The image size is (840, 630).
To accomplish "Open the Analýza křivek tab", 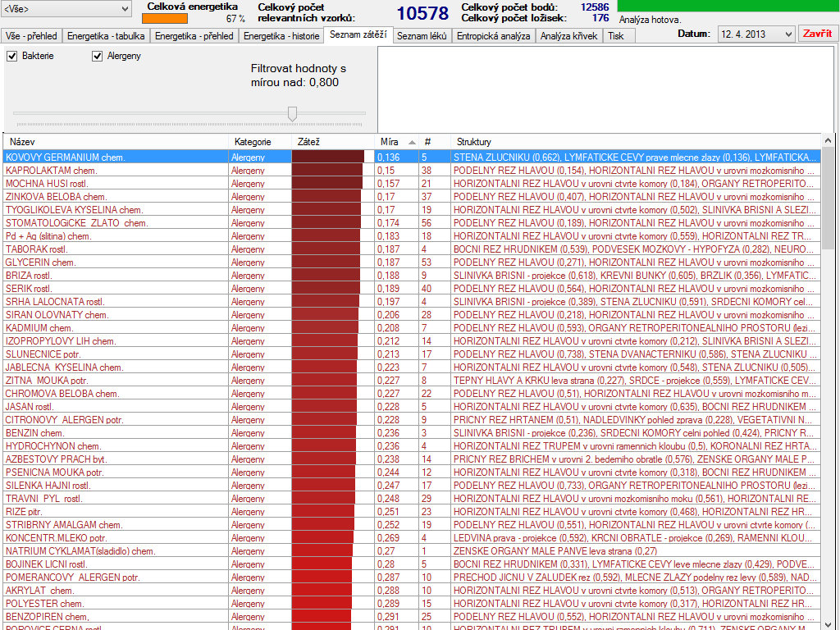I will (569, 36).
